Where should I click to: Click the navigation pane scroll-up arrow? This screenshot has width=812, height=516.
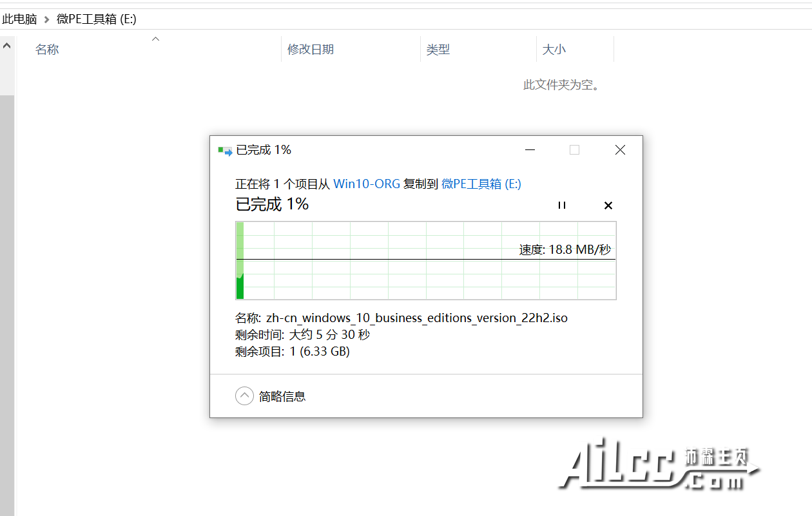click(7, 46)
